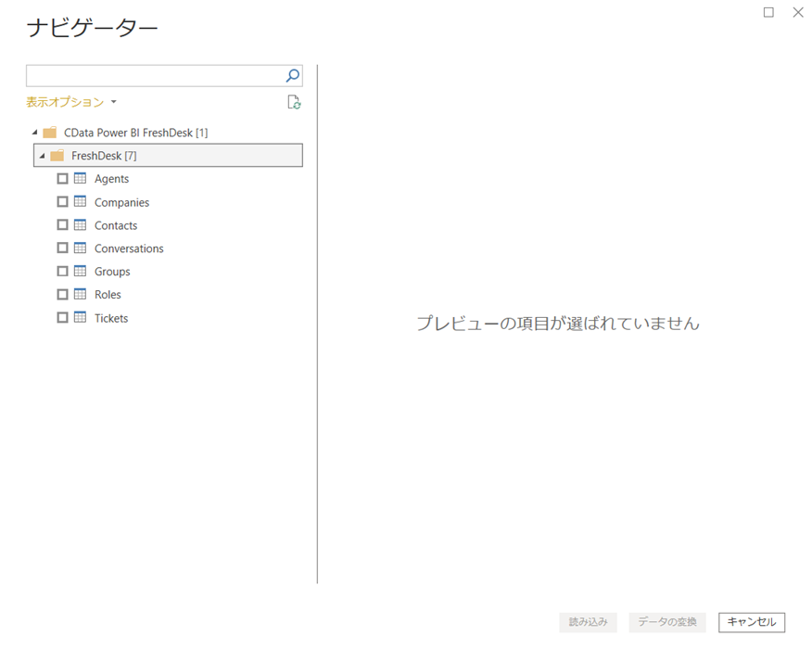
Task: Collapse the FreshDesk folder node
Action: click(x=40, y=155)
